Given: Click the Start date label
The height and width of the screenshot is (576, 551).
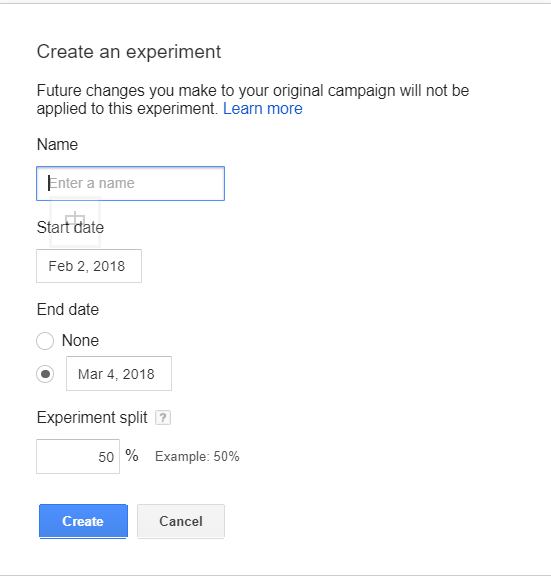Looking at the screenshot, I should click(70, 227).
